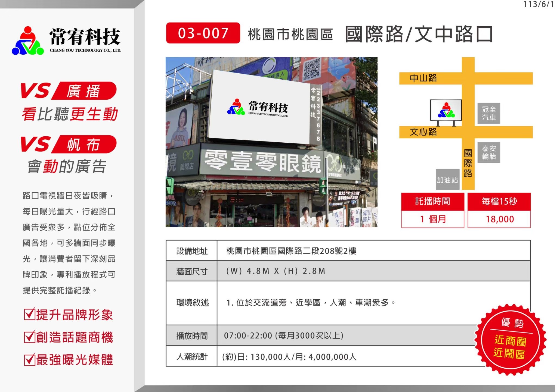Image resolution: width=557 pixels, height=392 pixels.
Task: Click the 設備地址 table row label
Action: coord(191,251)
